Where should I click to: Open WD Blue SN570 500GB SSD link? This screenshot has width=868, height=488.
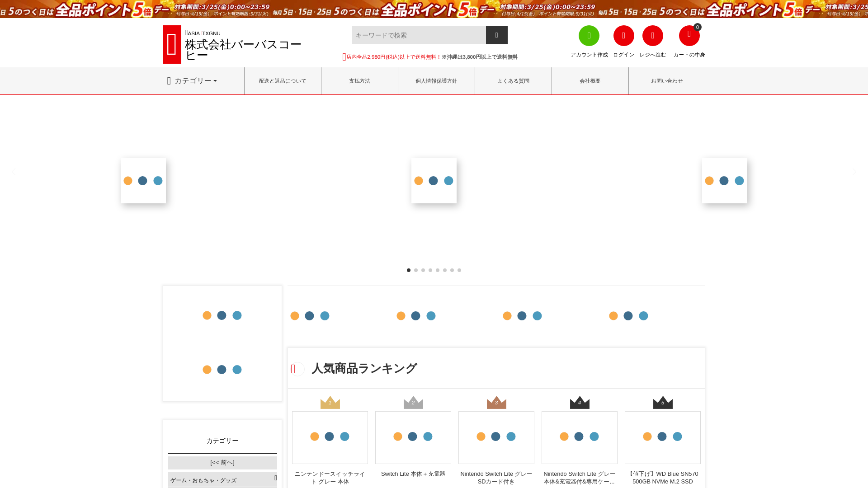pos(663,478)
